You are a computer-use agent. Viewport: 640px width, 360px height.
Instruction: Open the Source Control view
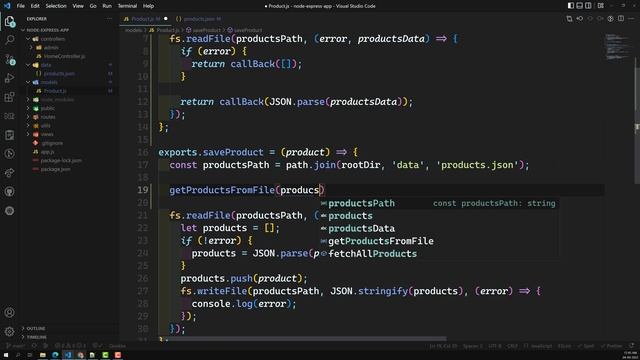(x=9, y=59)
